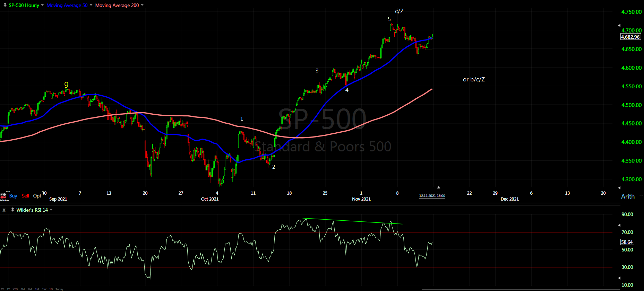Click the Oct 2021 date axis label
The height and width of the screenshot is (291, 644).
coord(210,199)
